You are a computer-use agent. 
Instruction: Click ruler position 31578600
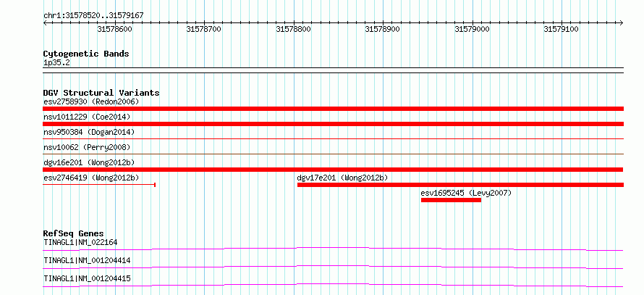114,29
